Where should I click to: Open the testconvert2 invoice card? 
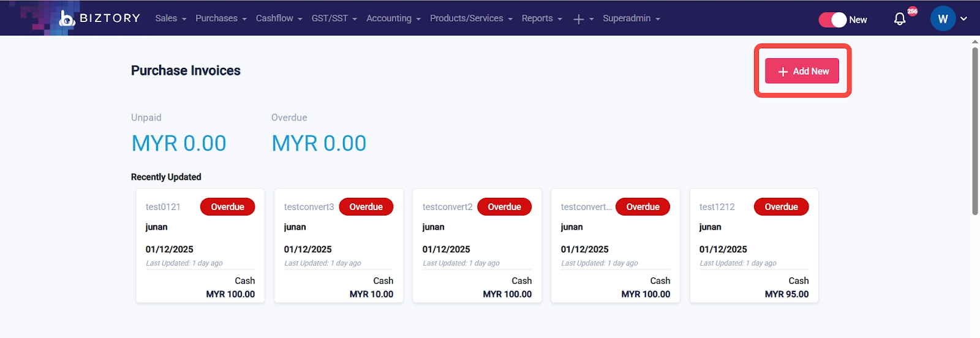[x=477, y=246]
